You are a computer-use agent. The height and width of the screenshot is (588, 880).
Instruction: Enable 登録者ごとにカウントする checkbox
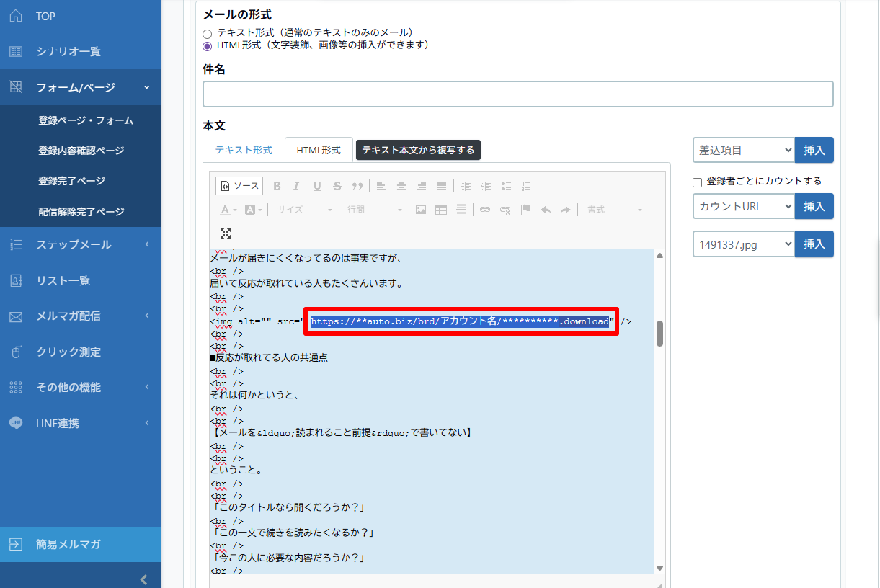pos(697,182)
